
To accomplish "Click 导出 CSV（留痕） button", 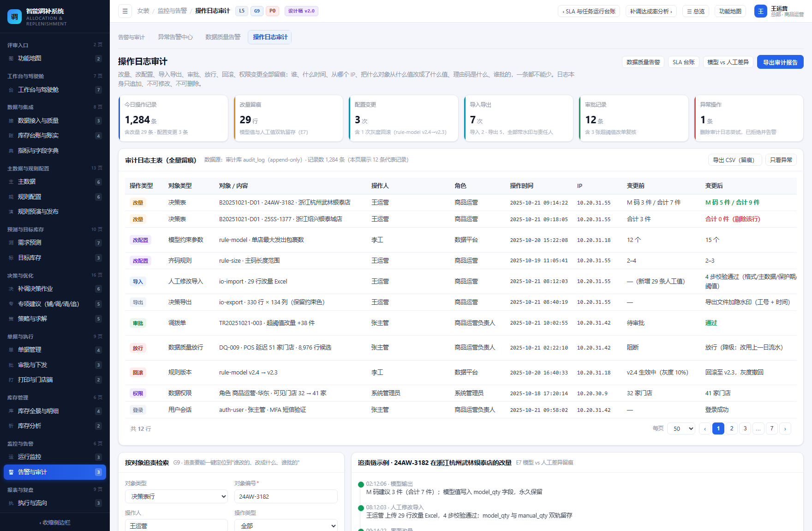I will point(735,160).
